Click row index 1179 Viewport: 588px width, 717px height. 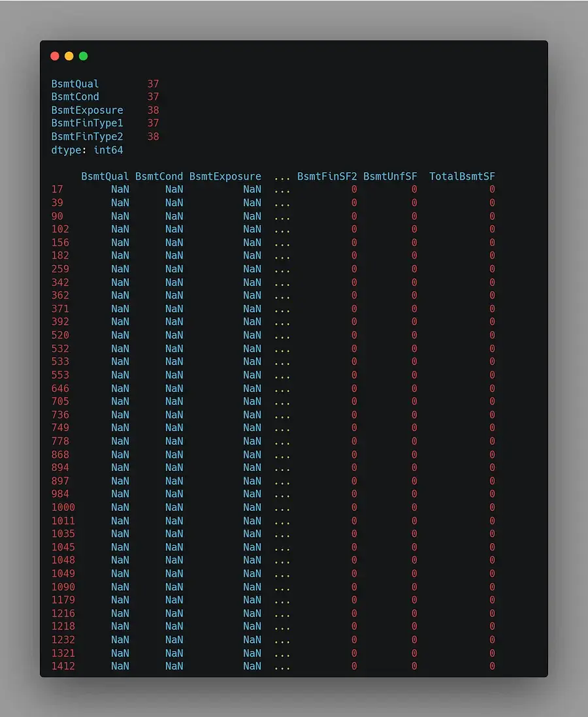tap(63, 600)
